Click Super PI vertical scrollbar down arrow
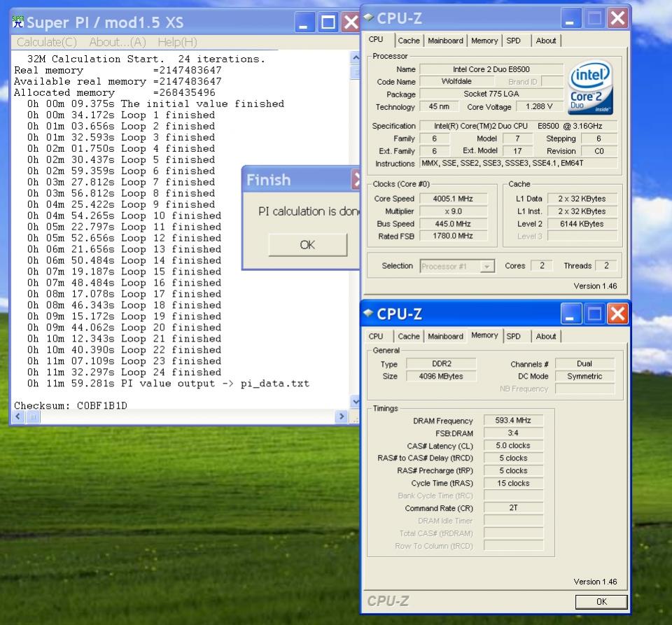The height and width of the screenshot is (625, 672). [x=356, y=402]
